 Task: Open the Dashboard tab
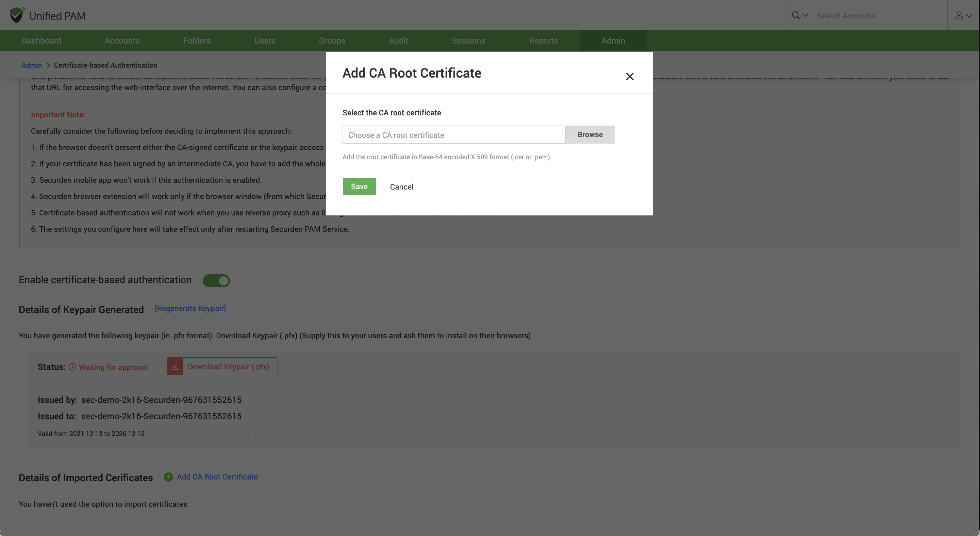click(41, 41)
